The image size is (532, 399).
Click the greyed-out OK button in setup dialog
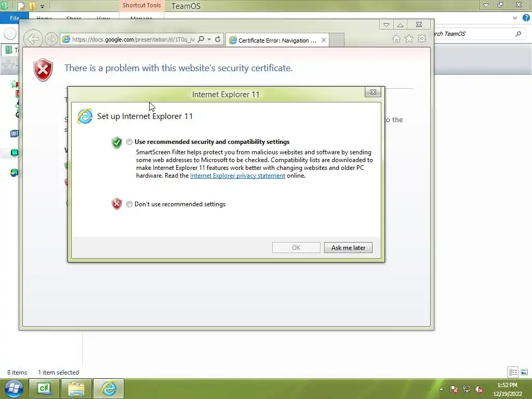point(296,248)
